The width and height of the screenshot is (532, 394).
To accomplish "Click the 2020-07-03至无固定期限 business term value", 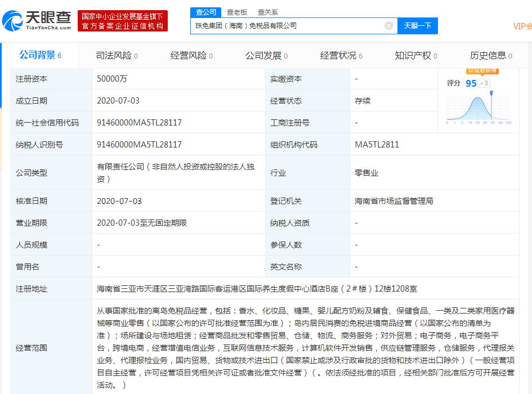I will pos(142,223).
